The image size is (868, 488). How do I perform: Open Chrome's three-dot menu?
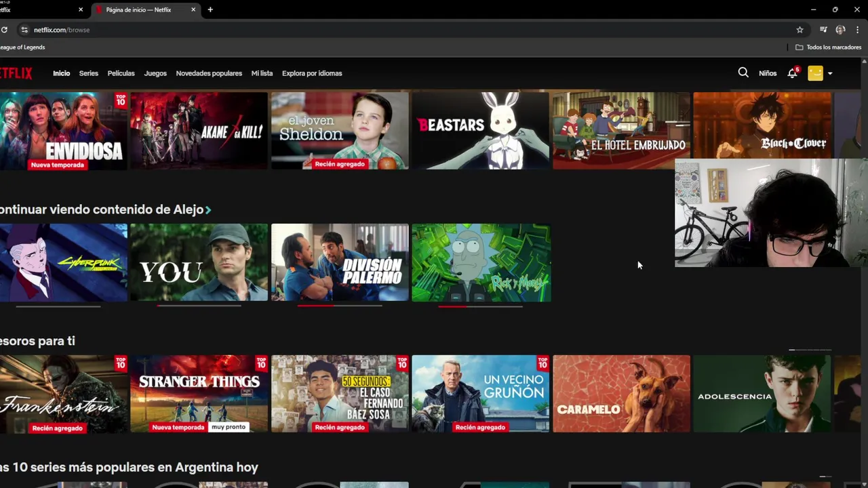tap(857, 30)
